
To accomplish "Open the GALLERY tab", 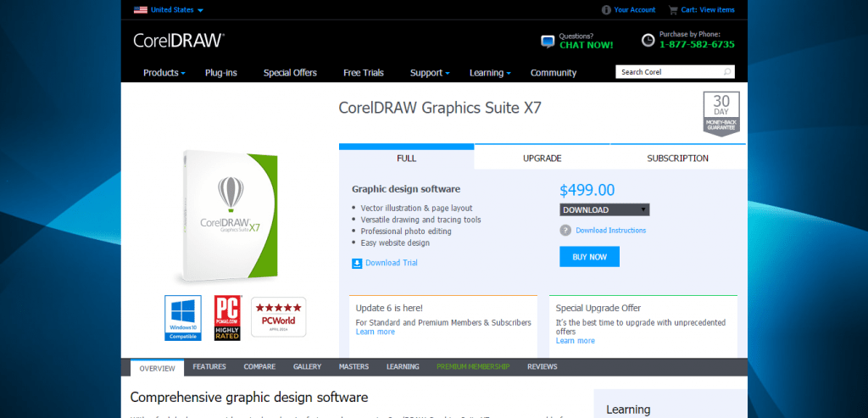I will click(x=307, y=366).
